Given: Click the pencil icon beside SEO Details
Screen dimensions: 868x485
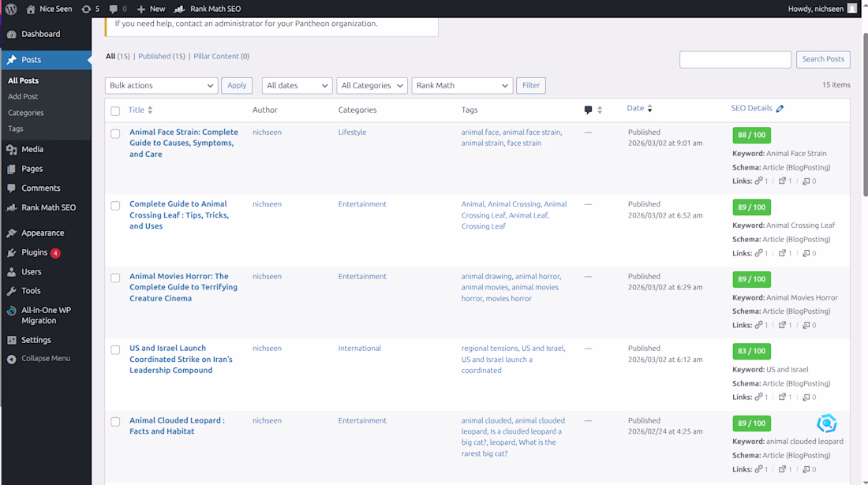Looking at the screenshot, I should 780,109.
